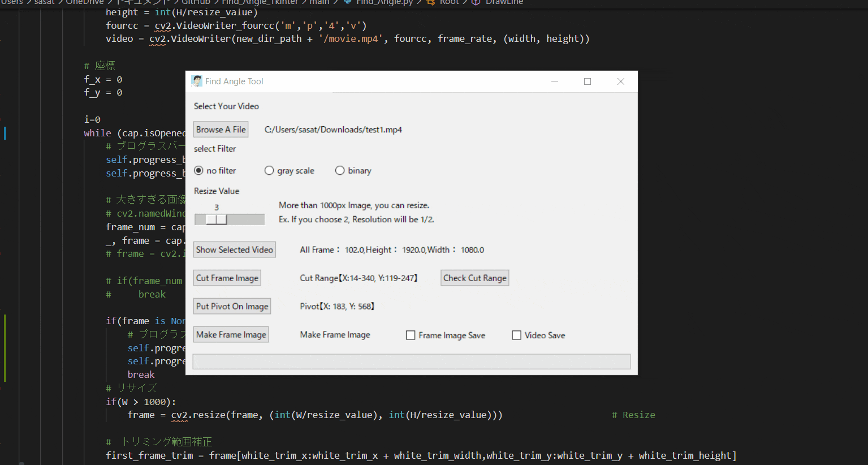Viewport: 868px width, 465px height.
Task: Click the Cut Range coordinates label
Action: point(359,278)
